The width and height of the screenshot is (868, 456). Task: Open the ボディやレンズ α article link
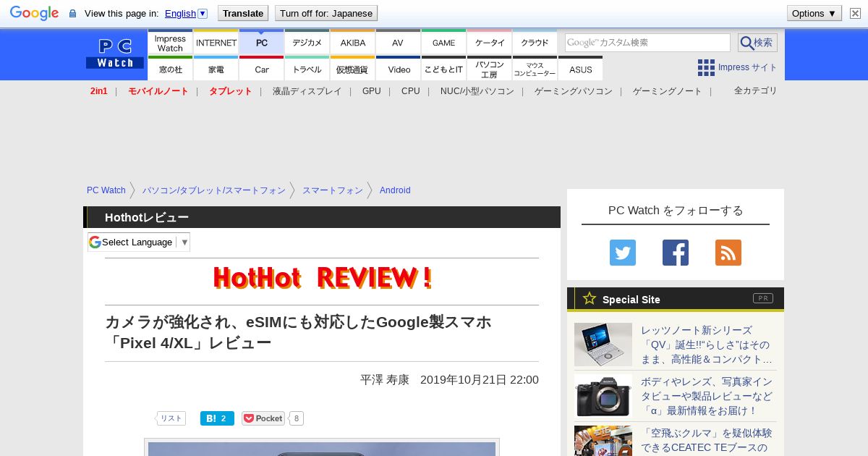(707, 396)
